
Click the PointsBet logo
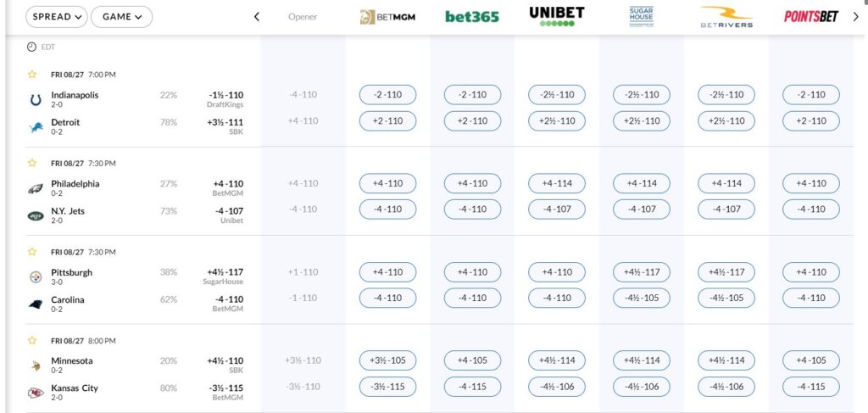click(x=811, y=17)
